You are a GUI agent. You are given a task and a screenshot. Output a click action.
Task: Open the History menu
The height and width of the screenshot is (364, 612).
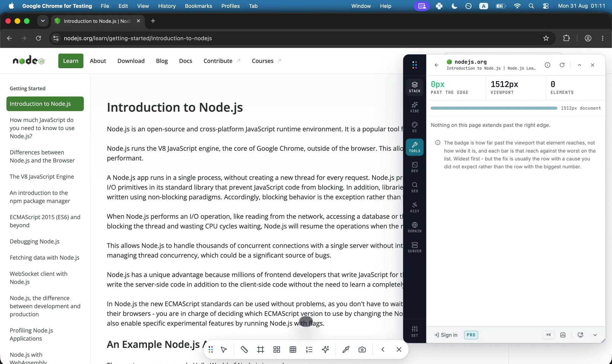click(x=167, y=6)
